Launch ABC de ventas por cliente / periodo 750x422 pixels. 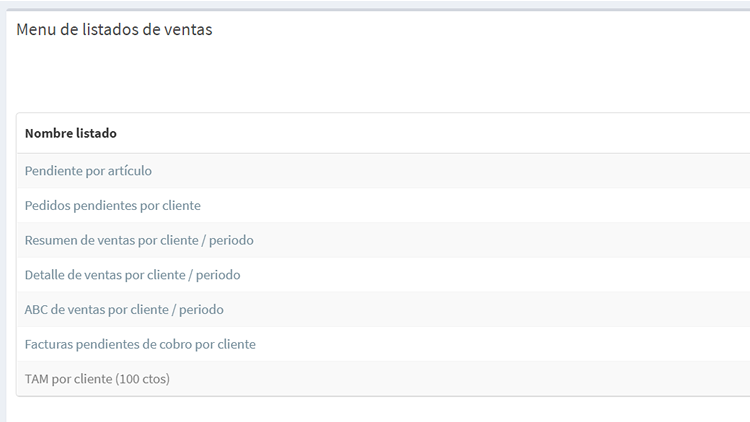pos(124,309)
